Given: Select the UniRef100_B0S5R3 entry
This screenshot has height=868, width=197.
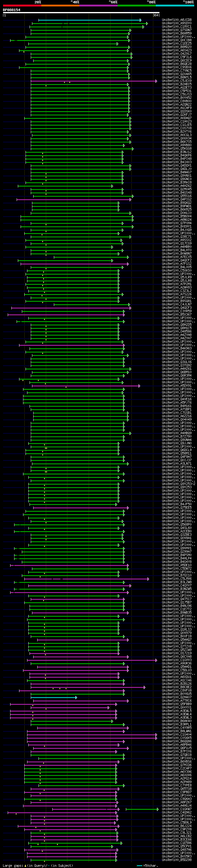Looking at the screenshot, I should tap(177, 857).
